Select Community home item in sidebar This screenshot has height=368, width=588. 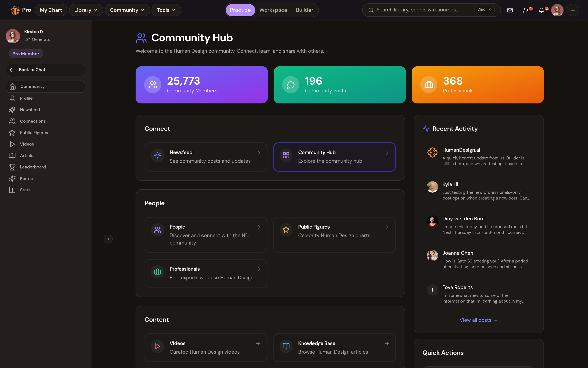click(46, 87)
